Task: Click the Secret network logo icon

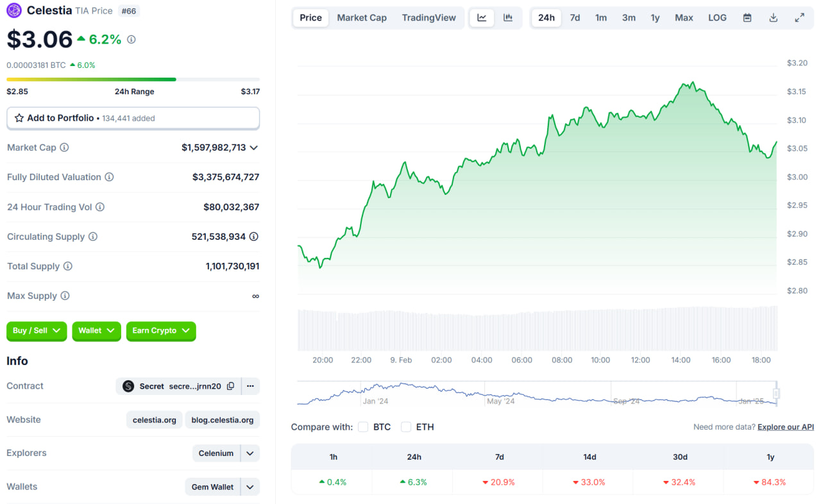Action: (x=128, y=386)
